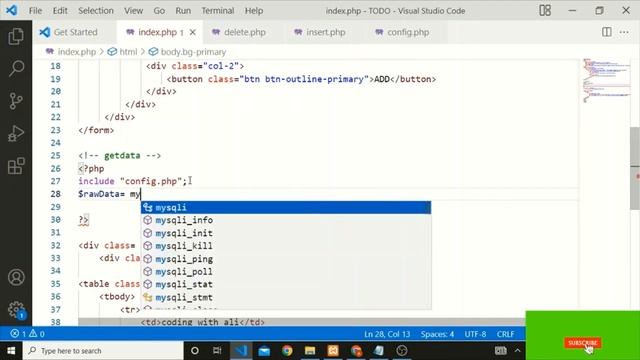Choose mysqli_stmt from suggestion list
Image resolution: width=640 pixels, height=360 pixels.
click(x=286, y=297)
